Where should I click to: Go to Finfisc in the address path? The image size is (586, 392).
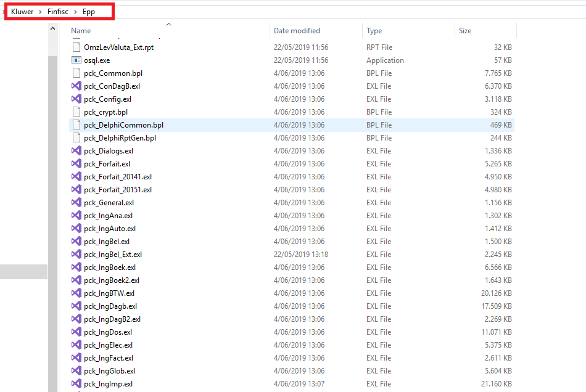(58, 12)
